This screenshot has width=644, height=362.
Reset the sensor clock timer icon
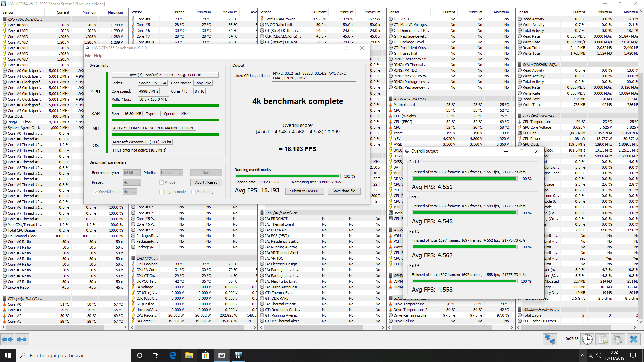tap(587, 339)
